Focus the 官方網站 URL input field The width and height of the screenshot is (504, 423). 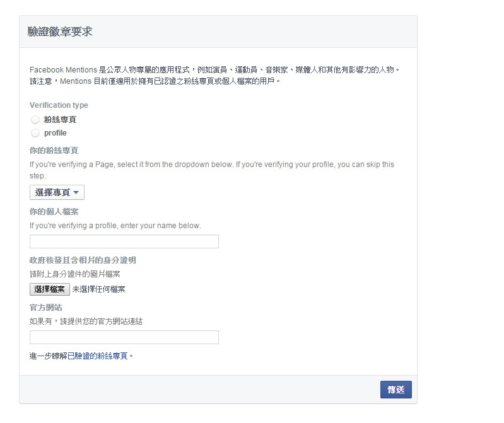coord(124,337)
